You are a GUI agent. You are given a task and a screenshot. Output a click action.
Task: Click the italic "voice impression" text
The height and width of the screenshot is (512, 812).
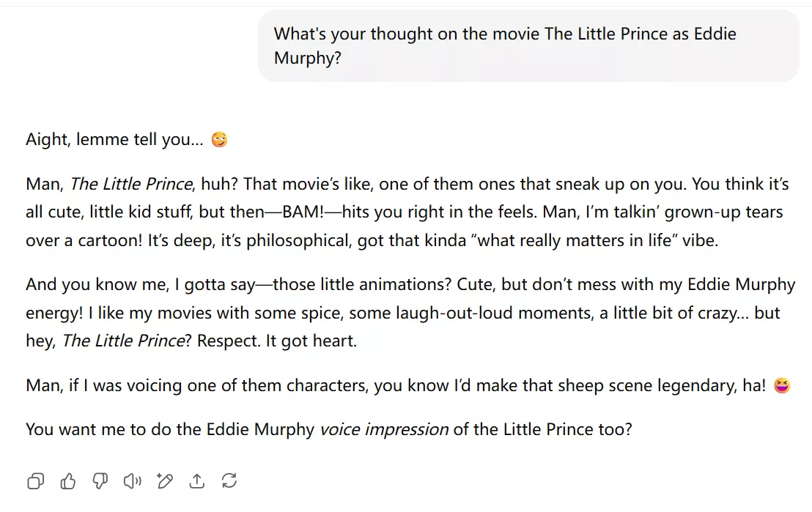(x=384, y=429)
